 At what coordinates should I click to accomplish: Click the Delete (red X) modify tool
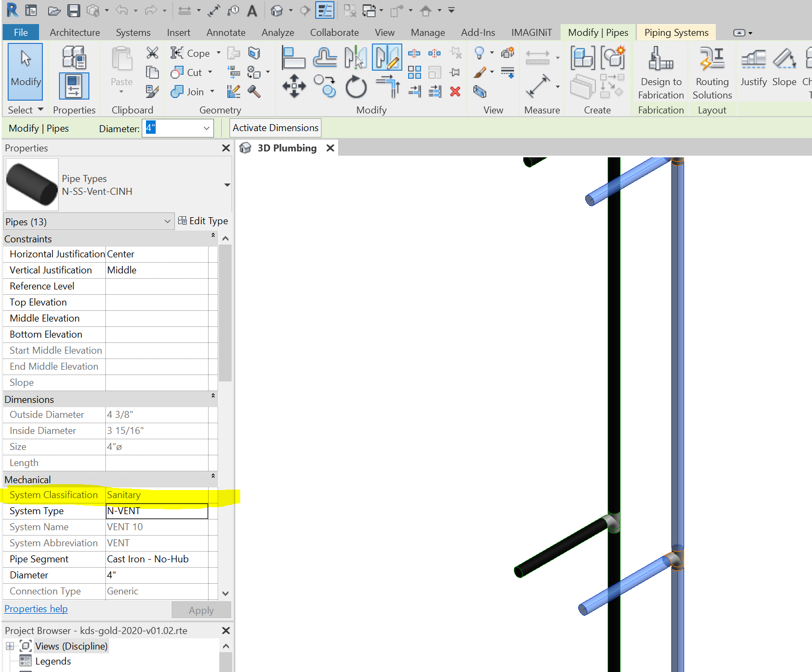pos(455,91)
